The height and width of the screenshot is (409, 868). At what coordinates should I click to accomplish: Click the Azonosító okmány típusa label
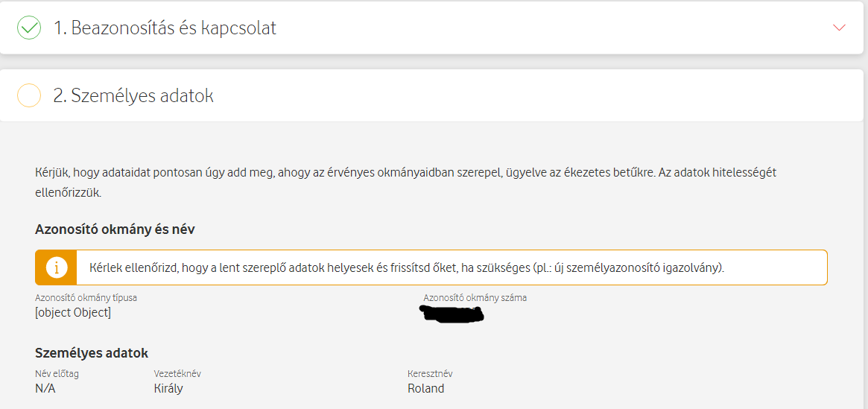(86, 298)
